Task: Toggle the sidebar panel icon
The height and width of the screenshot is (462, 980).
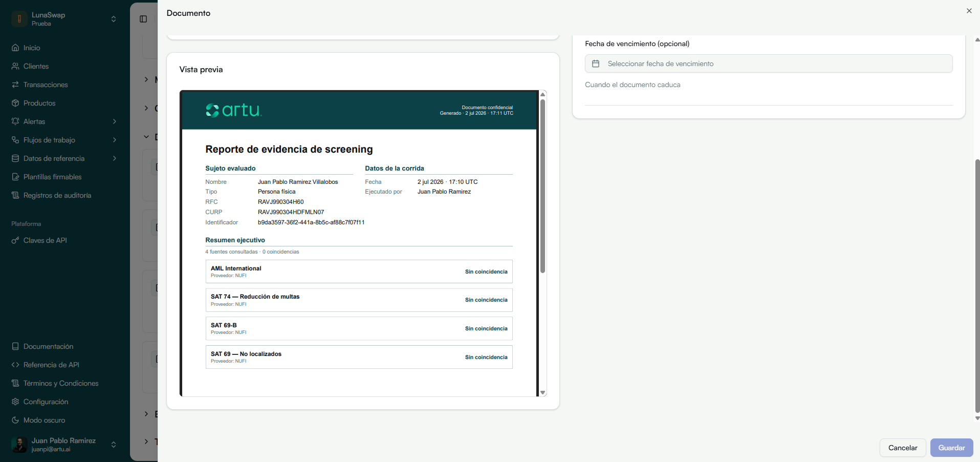Action: tap(143, 19)
